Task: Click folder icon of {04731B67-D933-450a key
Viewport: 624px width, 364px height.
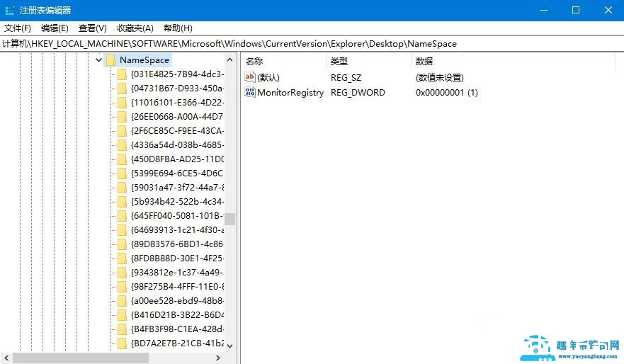Action: coord(122,89)
